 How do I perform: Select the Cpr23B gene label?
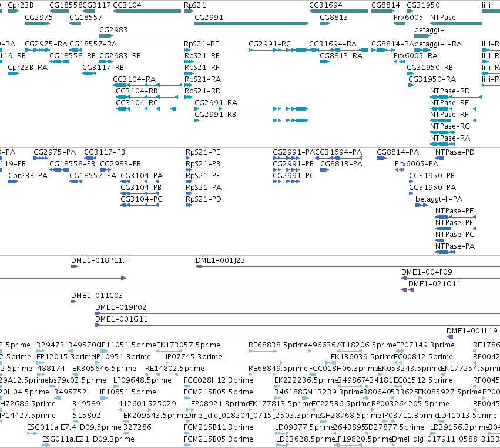pos(21,5)
